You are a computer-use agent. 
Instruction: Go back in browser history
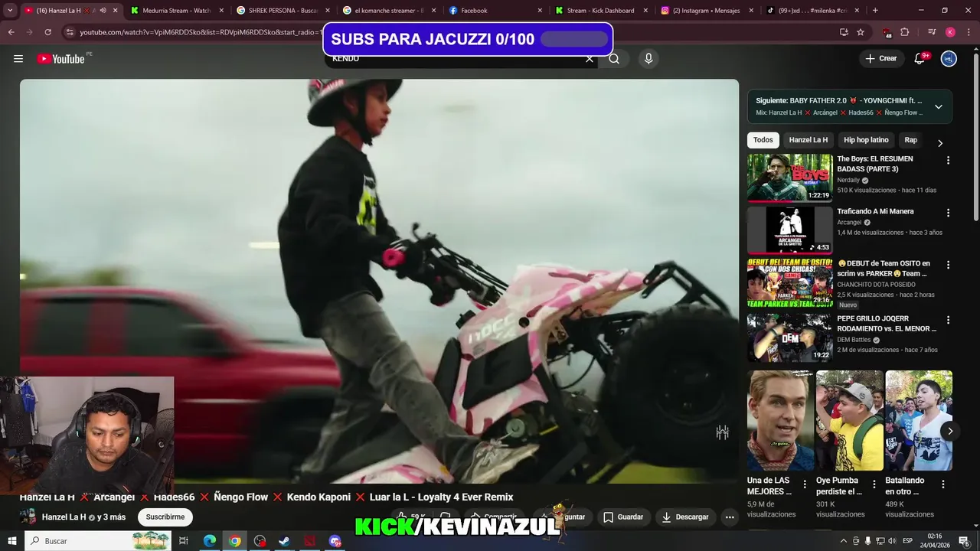11,32
